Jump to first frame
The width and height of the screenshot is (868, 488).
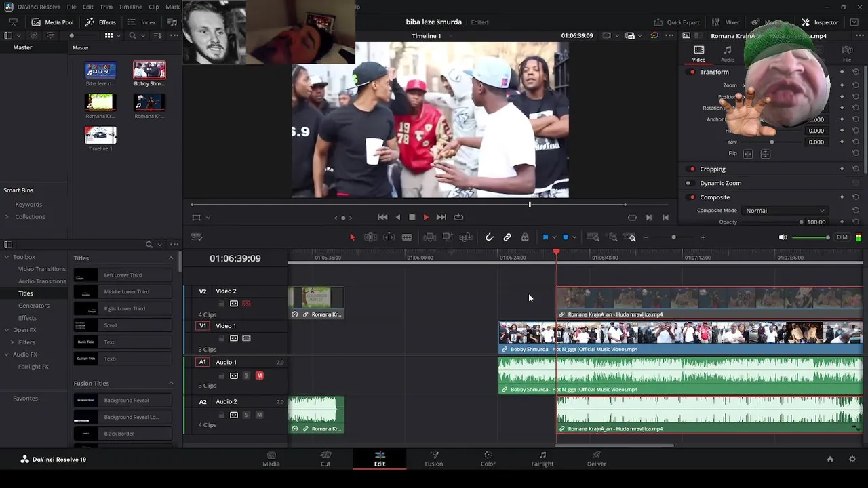(x=382, y=217)
